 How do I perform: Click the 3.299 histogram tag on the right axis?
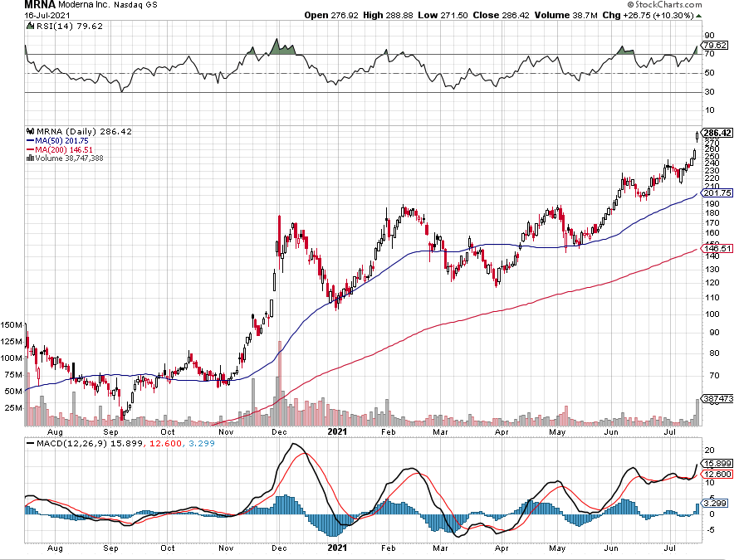714,503
